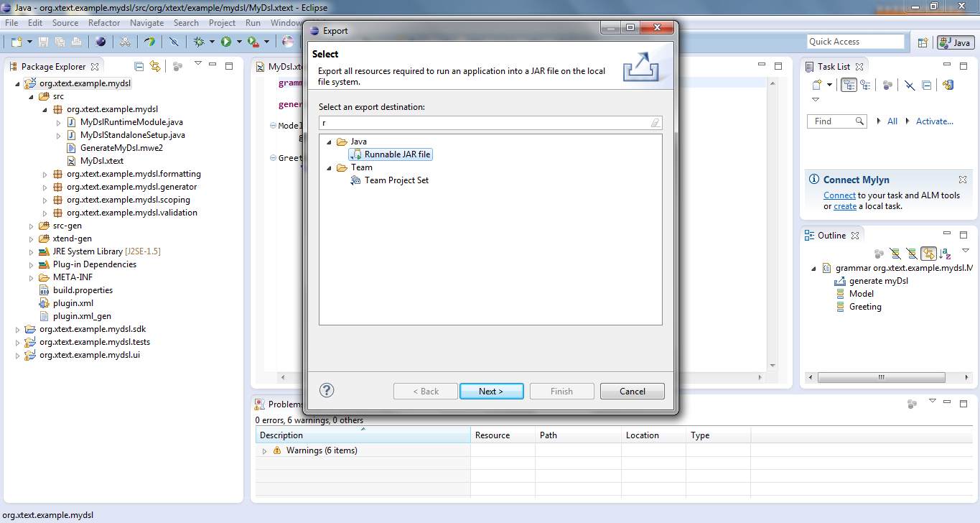The image size is (980, 523).
Task: Expand the xtend-gen folder
Action: (32, 239)
